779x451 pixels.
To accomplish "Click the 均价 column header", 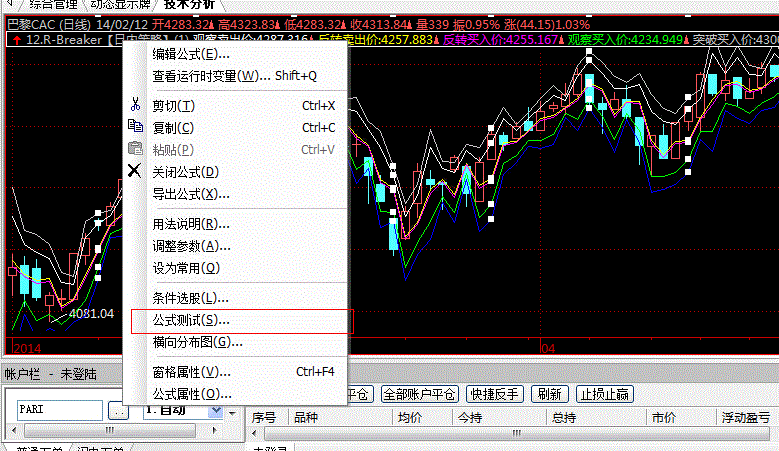I will click(410, 418).
